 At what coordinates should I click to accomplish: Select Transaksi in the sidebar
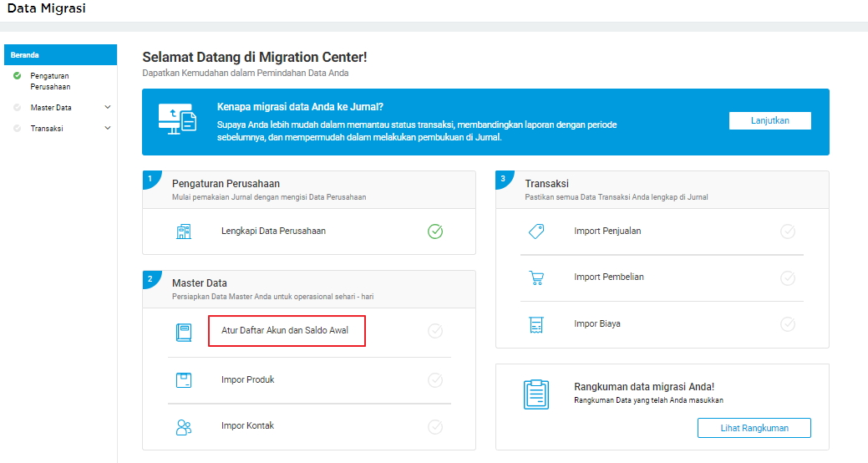click(x=47, y=128)
